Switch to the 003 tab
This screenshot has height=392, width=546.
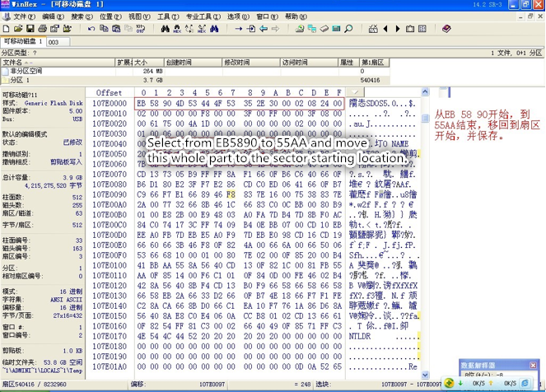pyautogui.click(x=58, y=42)
